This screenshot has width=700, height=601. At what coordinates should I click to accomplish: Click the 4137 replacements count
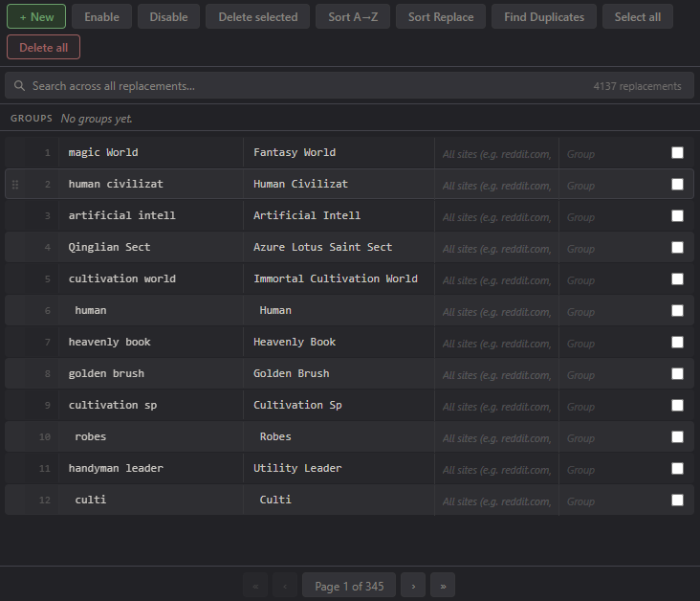(637, 86)
